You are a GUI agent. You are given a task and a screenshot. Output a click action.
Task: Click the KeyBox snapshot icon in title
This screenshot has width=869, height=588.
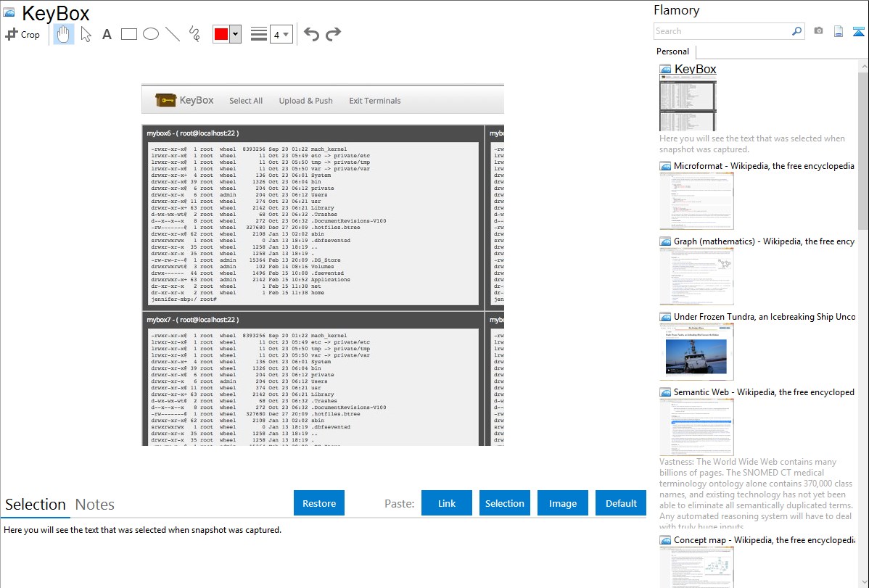click(x=9, y=12)
